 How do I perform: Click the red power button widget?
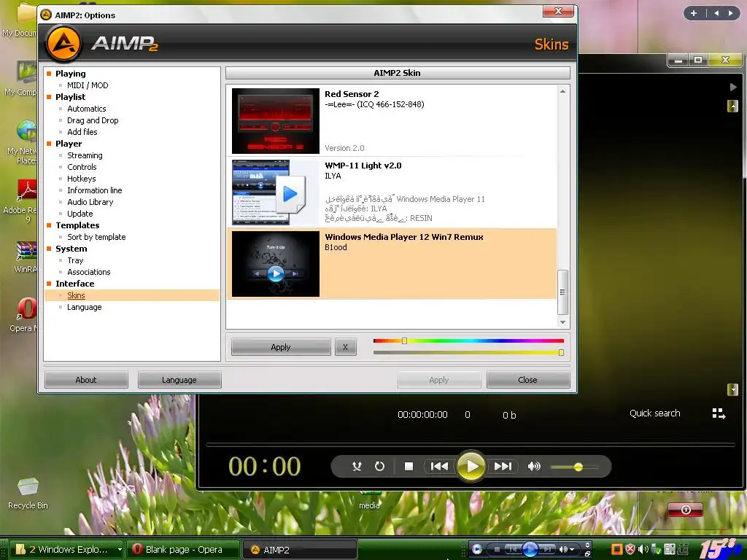click(x=685, y=510)
